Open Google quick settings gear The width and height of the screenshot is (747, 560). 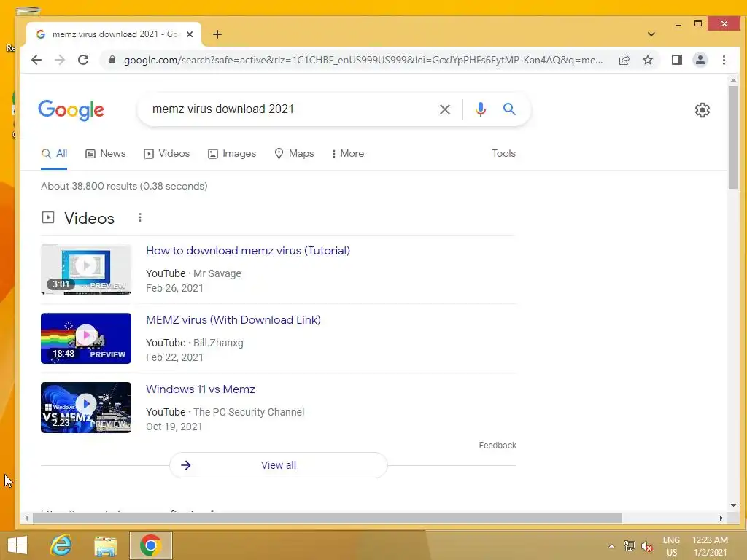pos(703,110)
